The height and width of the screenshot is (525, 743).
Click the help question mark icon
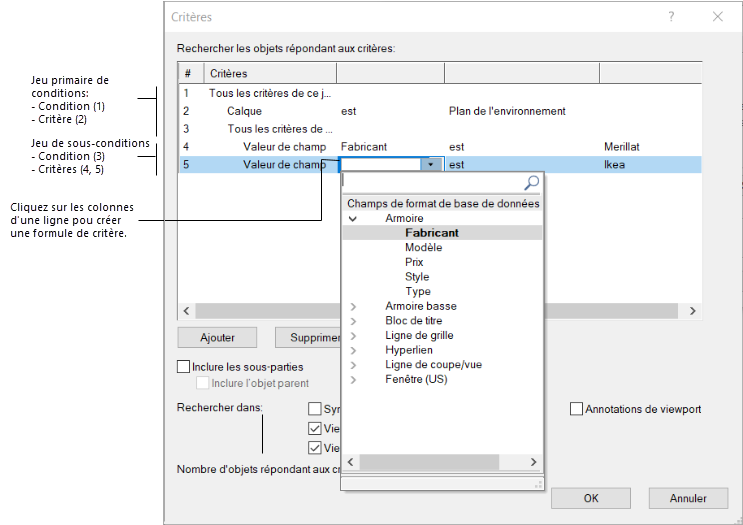pyautogui.click(x=672, y=17)
